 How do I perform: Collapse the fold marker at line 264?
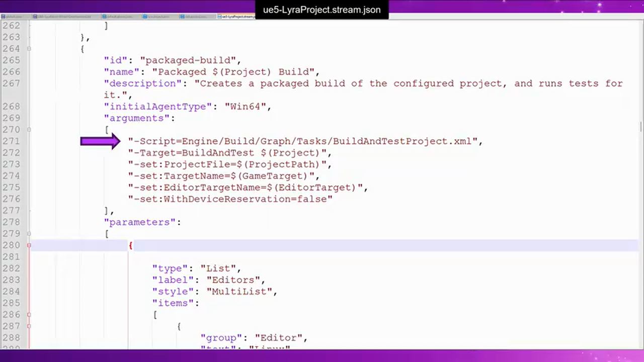click(x=29, y=49)
